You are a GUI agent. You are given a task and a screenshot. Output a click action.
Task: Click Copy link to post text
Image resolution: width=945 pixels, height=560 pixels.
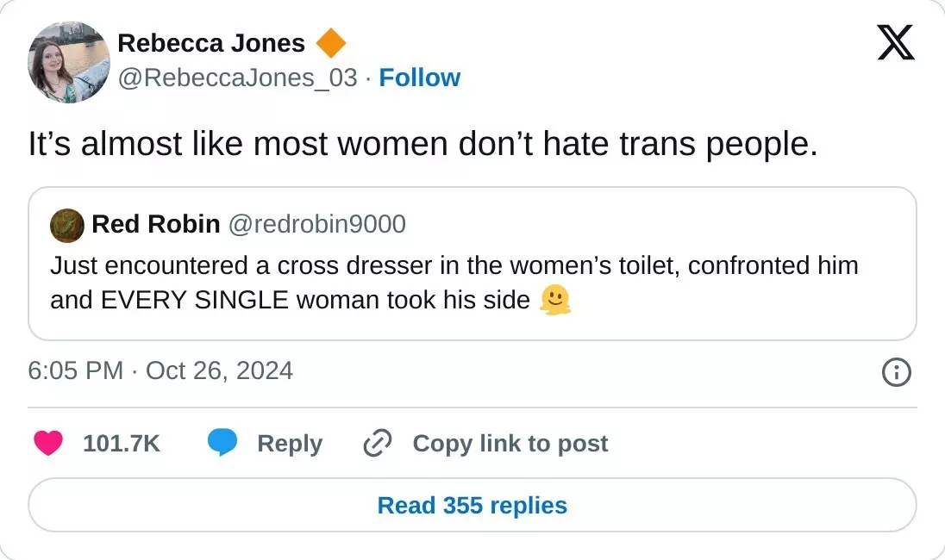510,443
